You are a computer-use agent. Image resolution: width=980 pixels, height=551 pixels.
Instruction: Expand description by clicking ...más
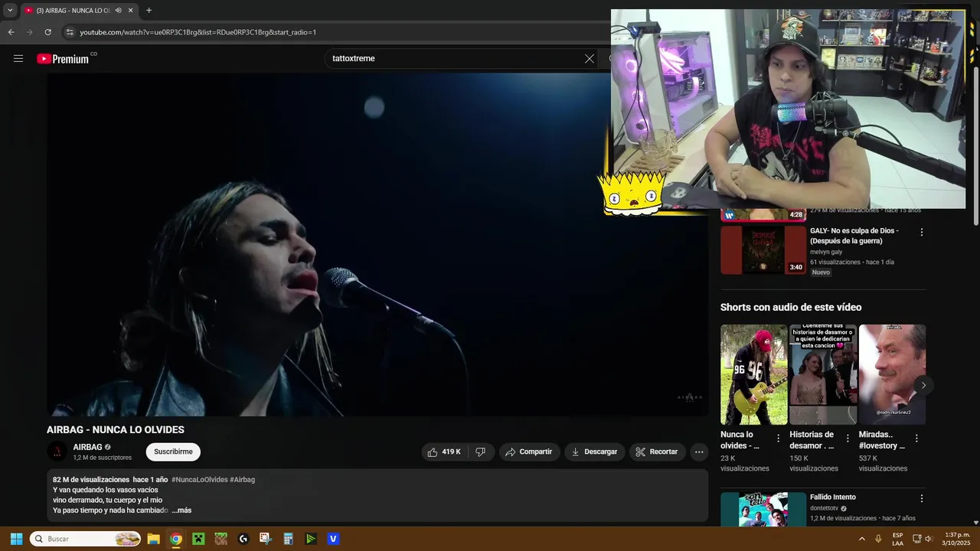point(181,510)
